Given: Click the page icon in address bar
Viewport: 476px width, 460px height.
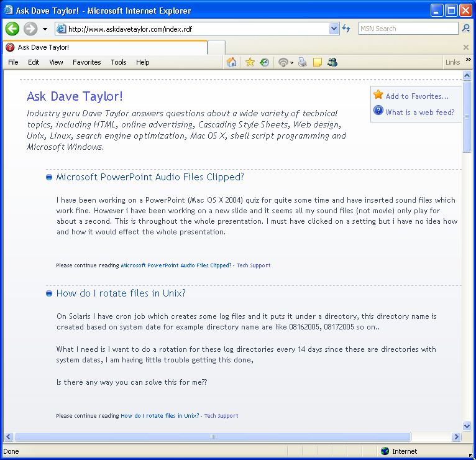Looking at the screenshot, I should click(62, 29).
